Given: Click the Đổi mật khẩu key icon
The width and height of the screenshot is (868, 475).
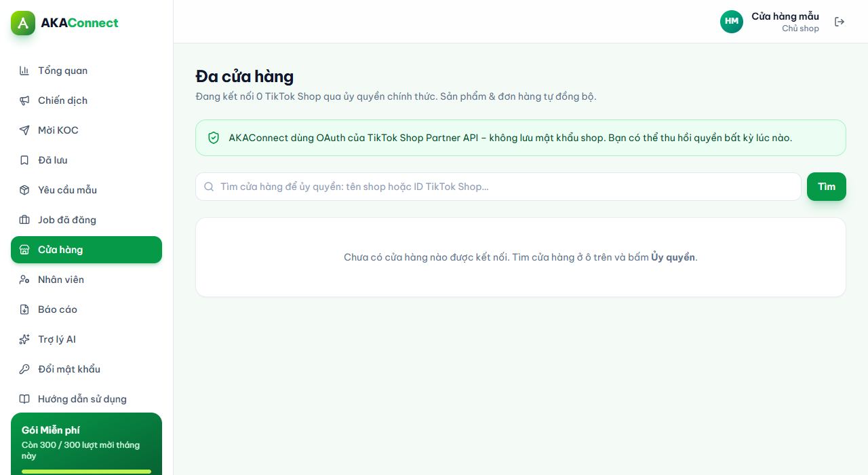Looking at the screenshot, I should tap(24, 369).
